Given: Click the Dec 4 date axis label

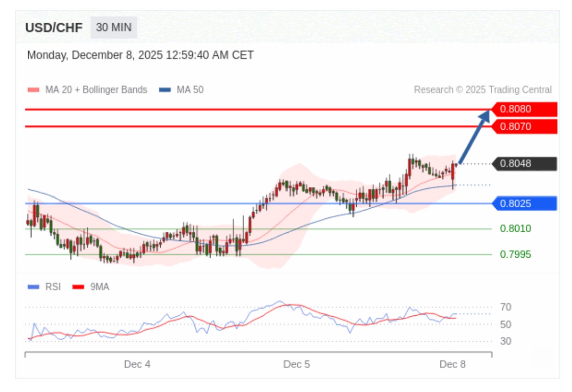Looking at the screenshot, I should (x=137, y=364).
